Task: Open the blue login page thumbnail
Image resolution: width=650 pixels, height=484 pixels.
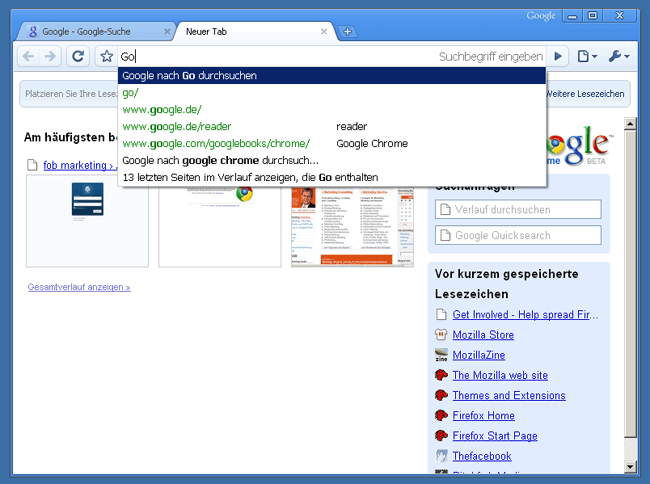Action: tap(87, 222)
